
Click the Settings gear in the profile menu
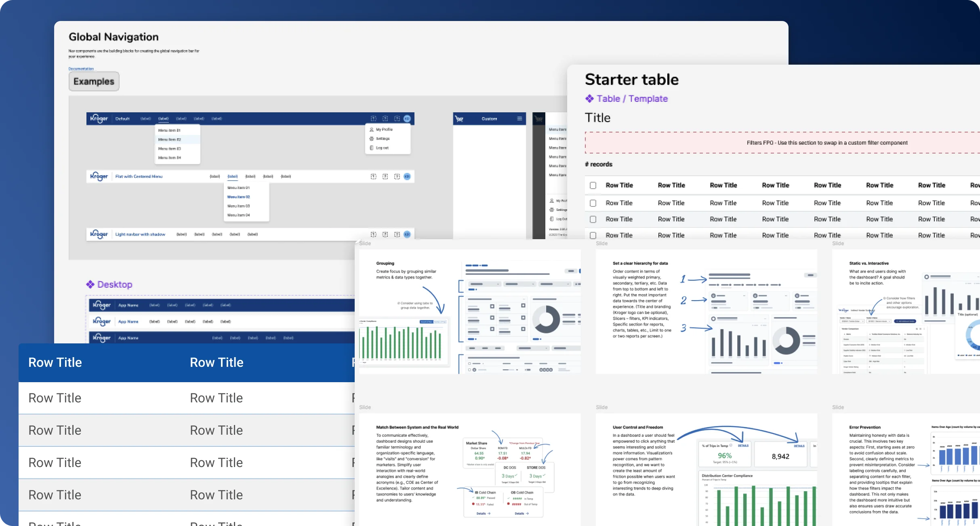(372, 139)
